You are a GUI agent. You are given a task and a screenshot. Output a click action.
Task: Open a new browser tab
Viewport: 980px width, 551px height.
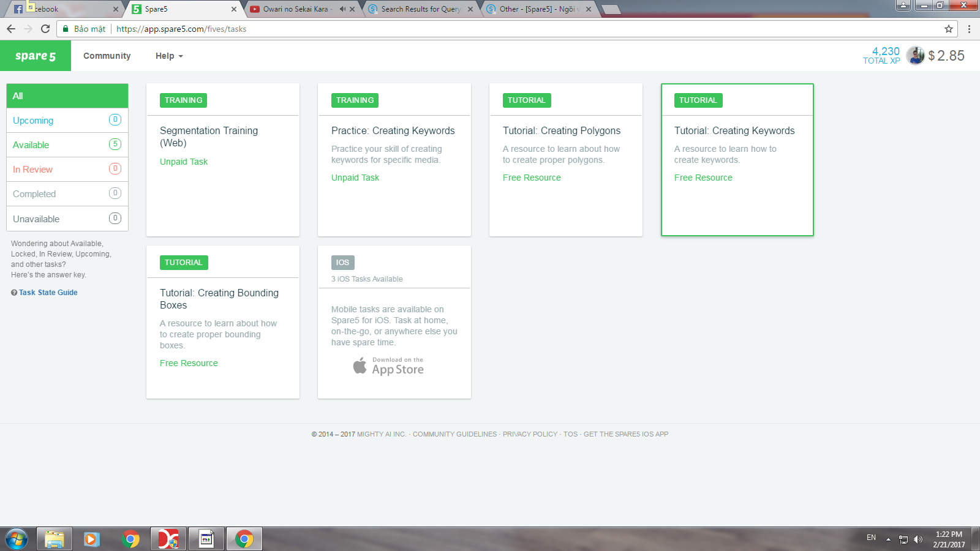pos(611,9)
